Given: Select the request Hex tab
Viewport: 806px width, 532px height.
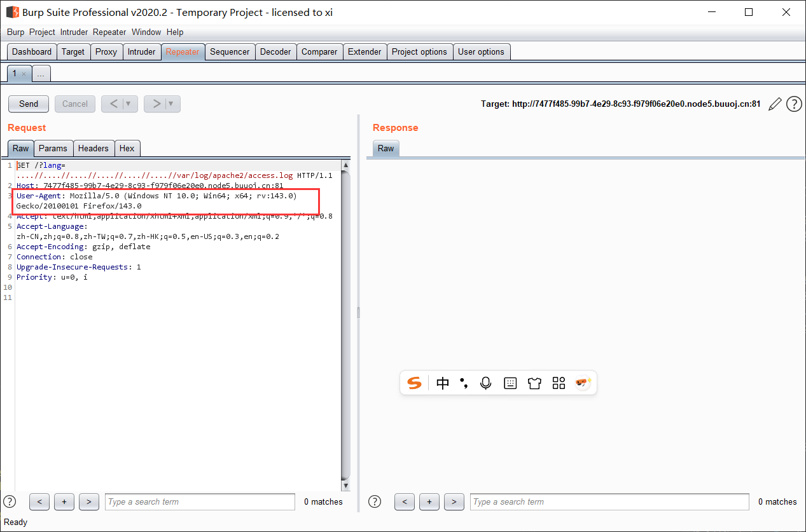Looking at the screenshot, I should [x=127, y=148].
